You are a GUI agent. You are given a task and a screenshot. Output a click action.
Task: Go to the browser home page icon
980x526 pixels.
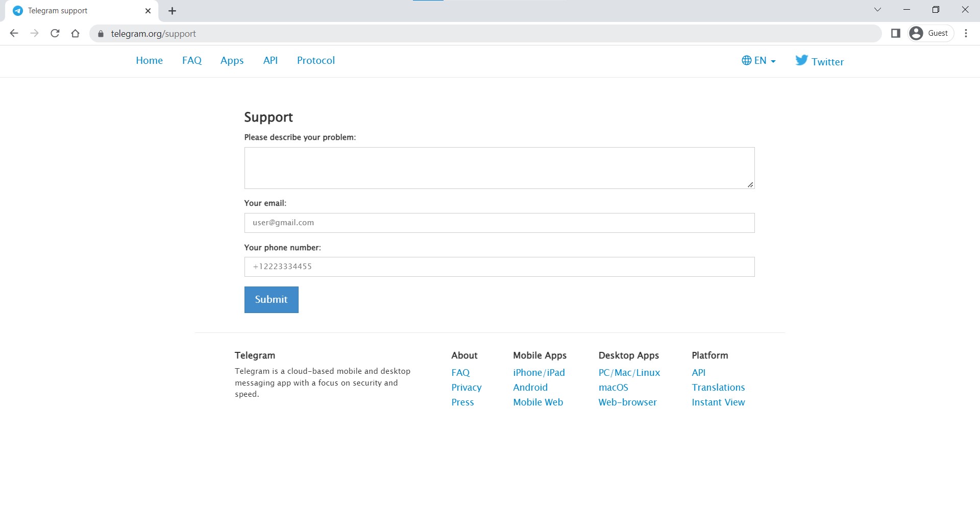[x=76, y=33]
